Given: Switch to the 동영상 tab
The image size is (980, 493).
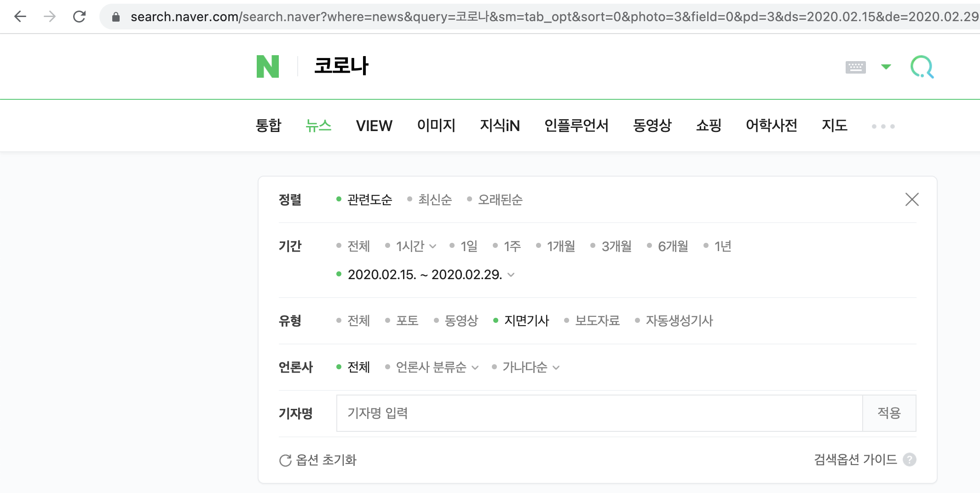Looking at the screenshot, I should (x=652, y=126).
